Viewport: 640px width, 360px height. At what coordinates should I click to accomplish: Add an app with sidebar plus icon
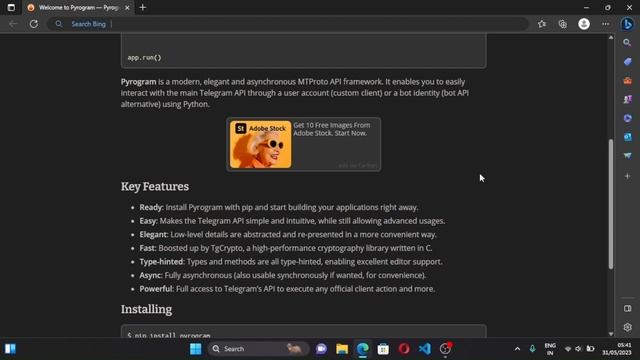(x=627, y=176)
